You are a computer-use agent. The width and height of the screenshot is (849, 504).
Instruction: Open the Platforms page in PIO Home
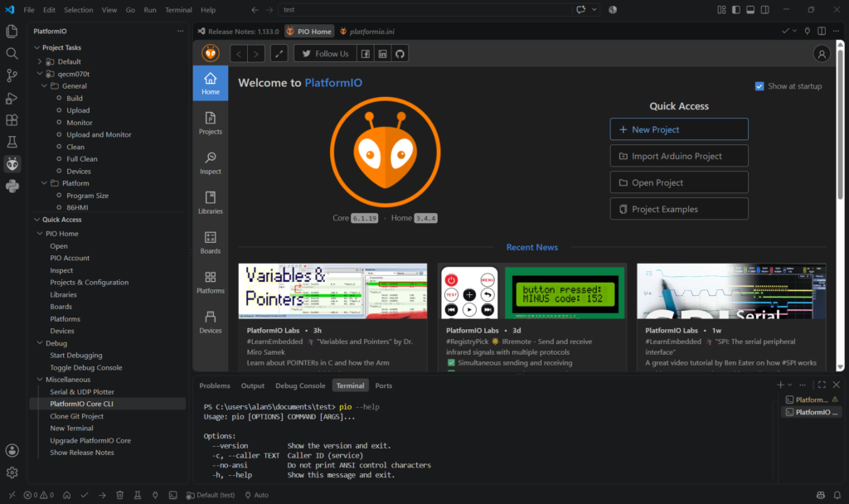point(210,283)
